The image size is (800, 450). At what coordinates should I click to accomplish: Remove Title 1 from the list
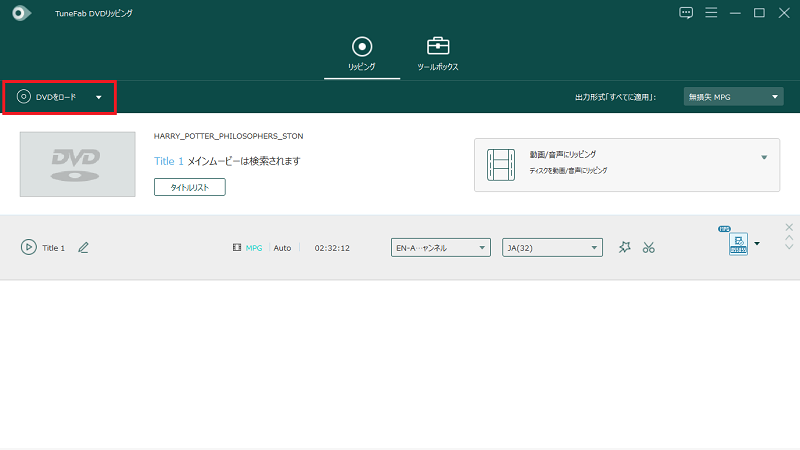(x=789, y=227)
